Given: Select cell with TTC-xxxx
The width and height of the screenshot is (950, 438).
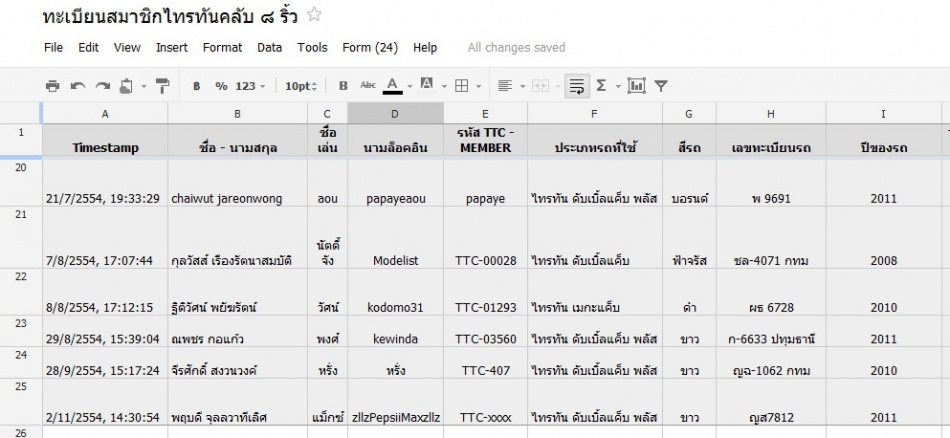Looking at the screenshot, I should point(485,402).
